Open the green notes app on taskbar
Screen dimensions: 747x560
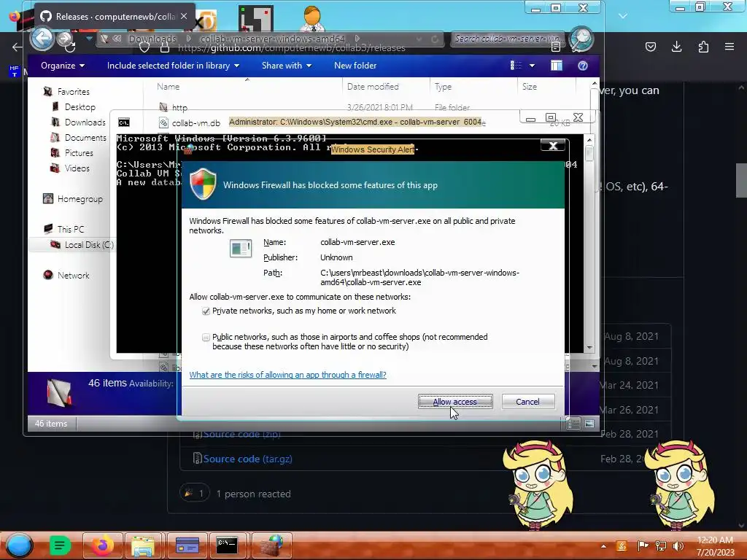click(x=60, y=545)
